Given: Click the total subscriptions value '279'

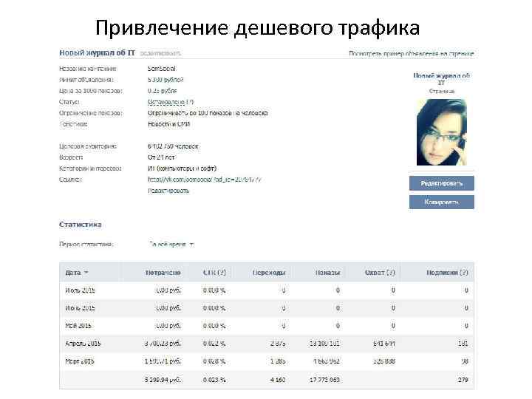Looking at the screenshot, I should tap(463, 380).
